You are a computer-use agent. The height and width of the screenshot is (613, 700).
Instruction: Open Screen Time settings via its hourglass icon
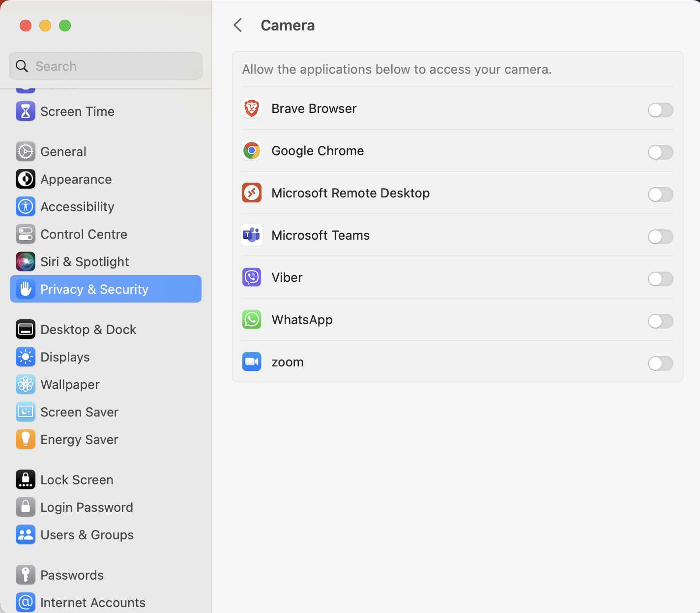pyautogui.click(x=25, y=111)
